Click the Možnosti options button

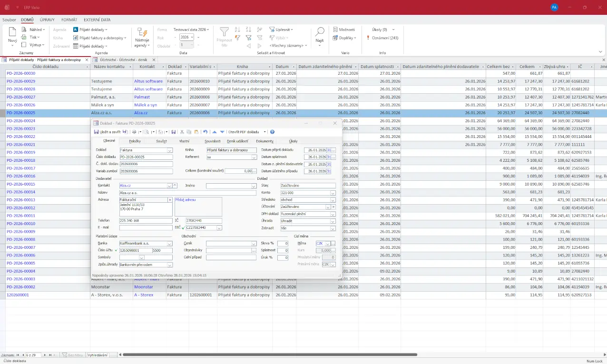344,30
